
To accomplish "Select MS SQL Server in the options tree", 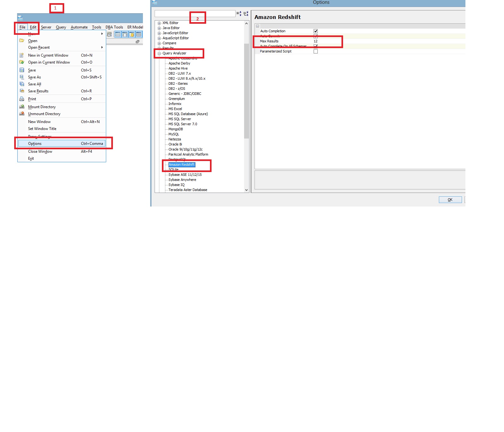I will (180, 119).
